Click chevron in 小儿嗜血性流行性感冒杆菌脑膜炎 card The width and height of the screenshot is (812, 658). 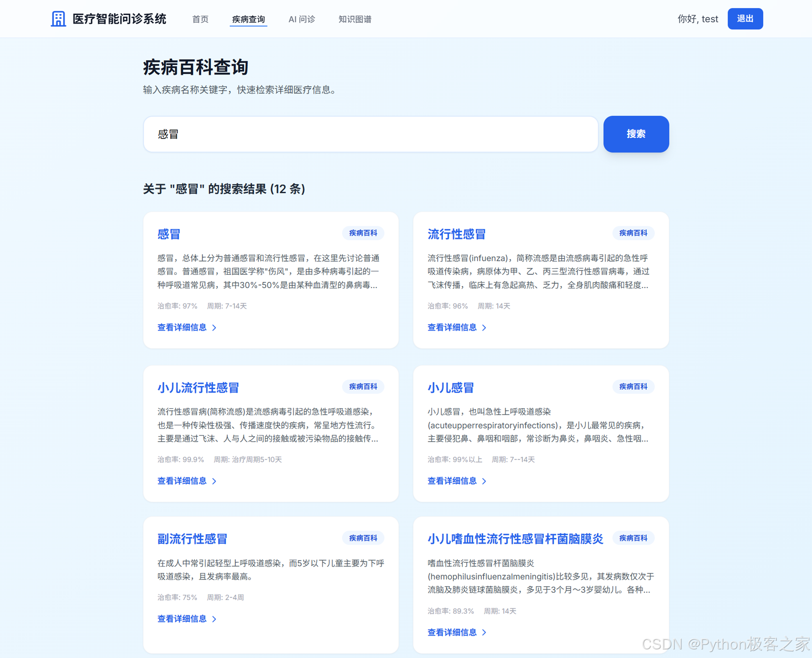click(x=484, y=633)
